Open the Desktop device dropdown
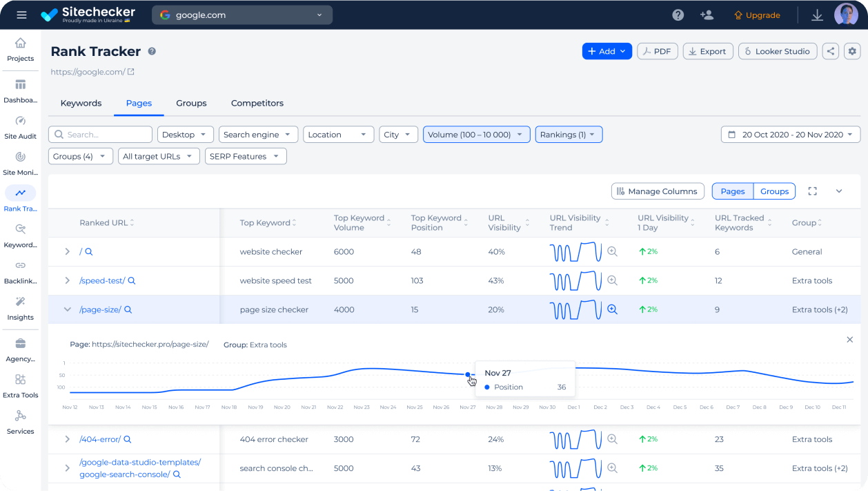 186,135
